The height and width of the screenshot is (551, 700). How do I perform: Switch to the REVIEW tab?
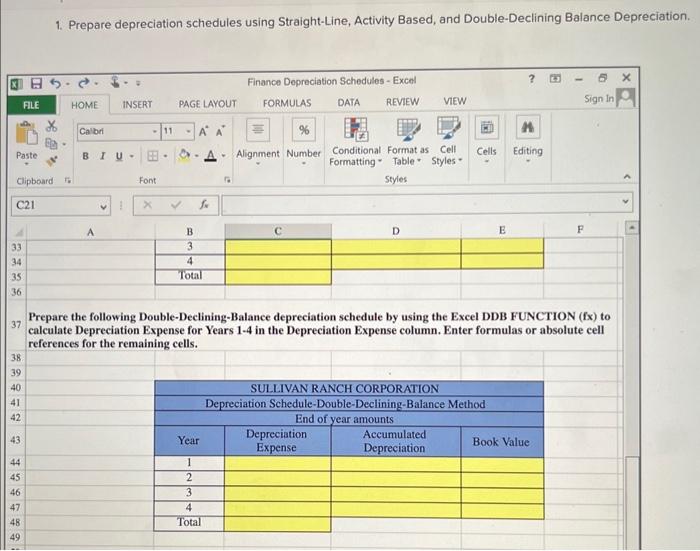click(402, 102)
